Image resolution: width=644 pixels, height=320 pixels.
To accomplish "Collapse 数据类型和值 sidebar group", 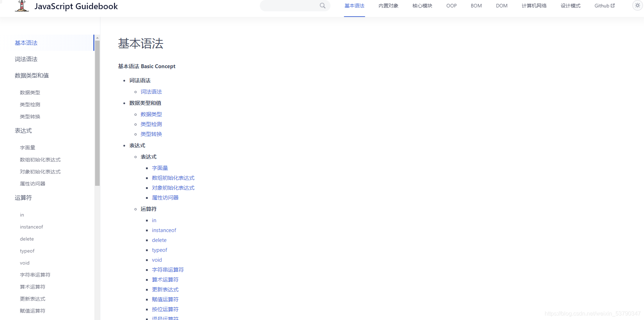I will pos(32,75).
